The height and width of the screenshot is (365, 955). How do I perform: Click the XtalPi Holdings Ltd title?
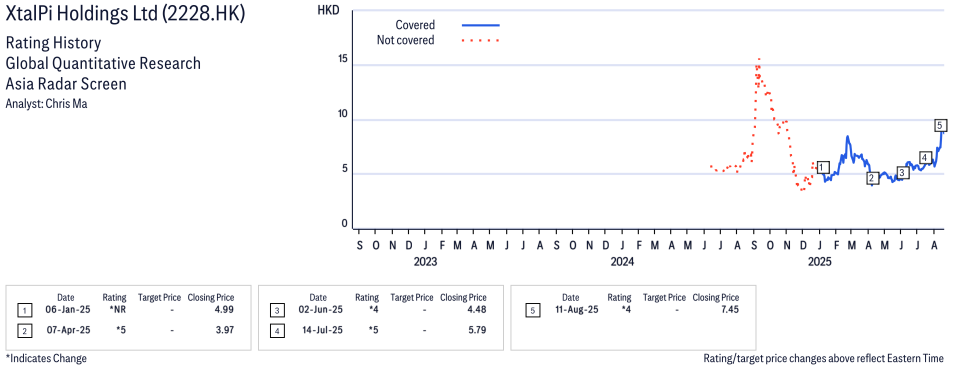click(x=125, y=14)
